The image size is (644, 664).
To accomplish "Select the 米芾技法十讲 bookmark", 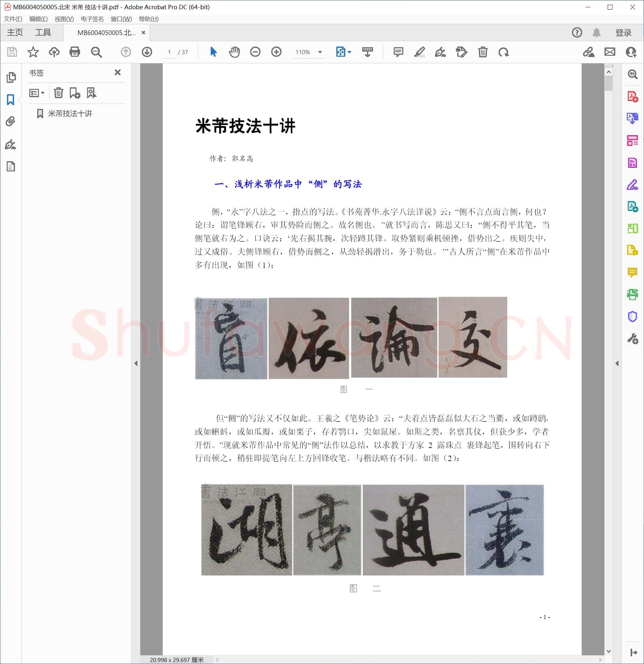I will (70, 113).
